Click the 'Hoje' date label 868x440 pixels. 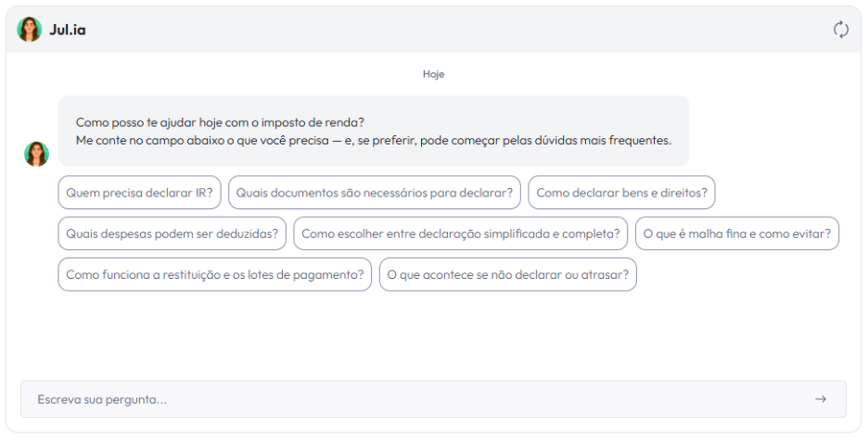tap(433, 74)
